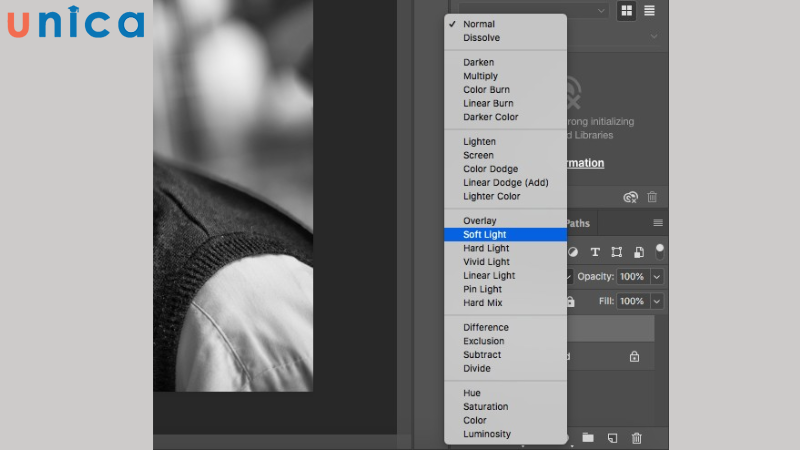
Task: Click the Background layer lock icon
Action: click(634, 356)
